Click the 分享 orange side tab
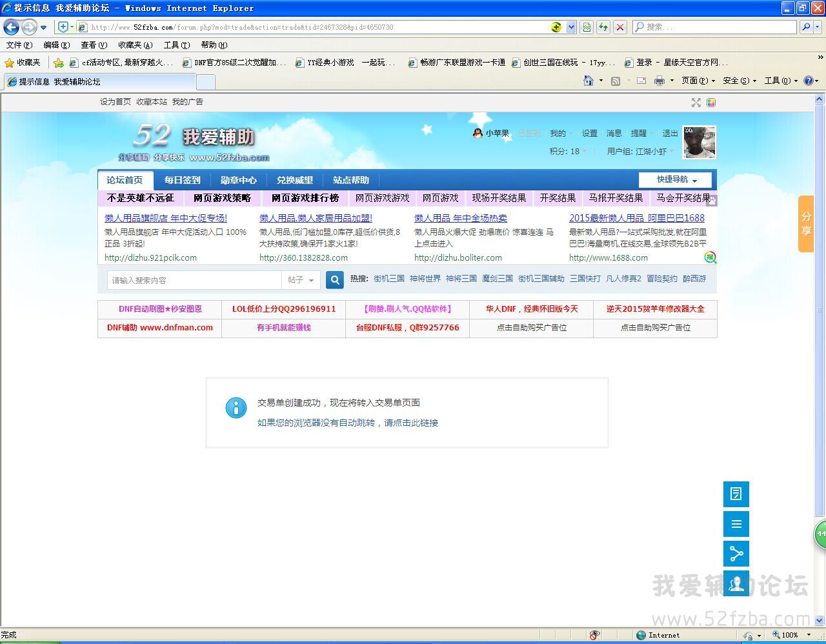The height and width of the screenshot is (644, 826). 806,223
